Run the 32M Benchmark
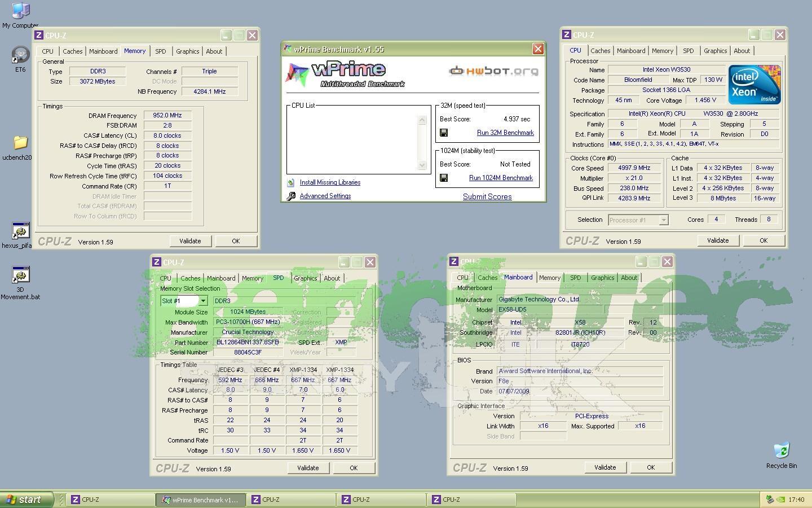The image size is (812, 508). [505, 133]
